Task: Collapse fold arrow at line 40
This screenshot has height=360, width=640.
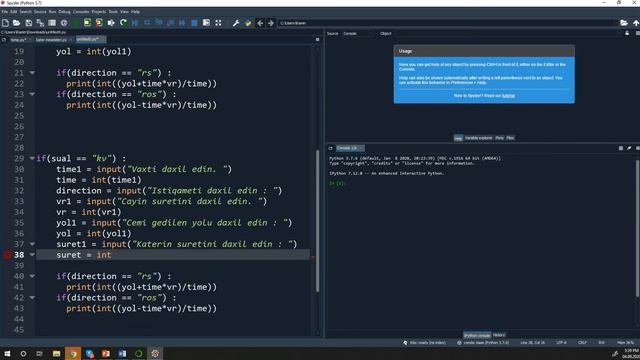Action: coord(32,276)
